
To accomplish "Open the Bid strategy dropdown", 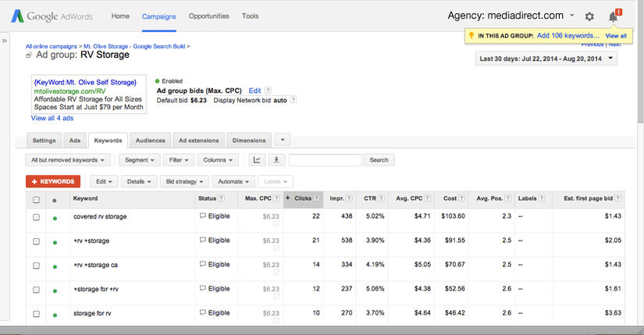I will tap(184, 181).
